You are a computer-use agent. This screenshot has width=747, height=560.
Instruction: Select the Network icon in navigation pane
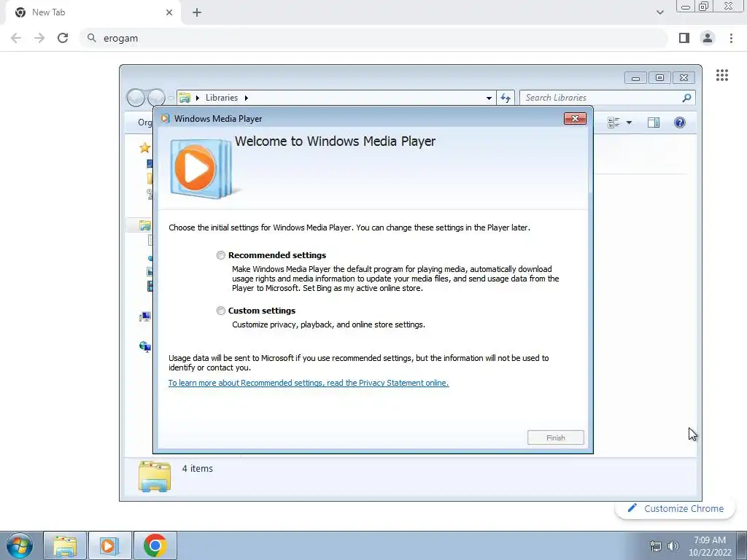coord(145,346)
